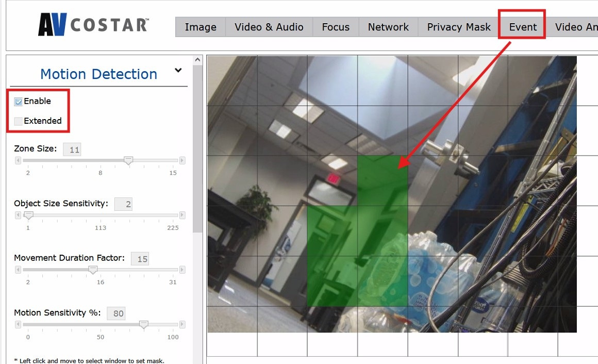Increase Motion Sensitivity with right arrow
Viewport: 598px width, 364px height.
click(x=182, y=324)
